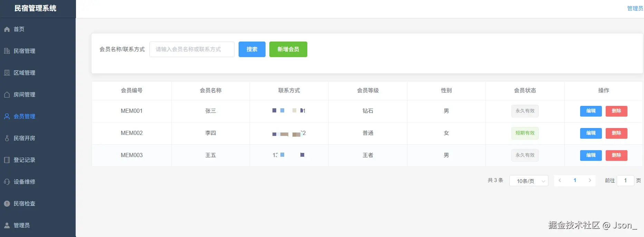Click the 会员等级 column header
644x237 pixels.
[x=368, y=91]
